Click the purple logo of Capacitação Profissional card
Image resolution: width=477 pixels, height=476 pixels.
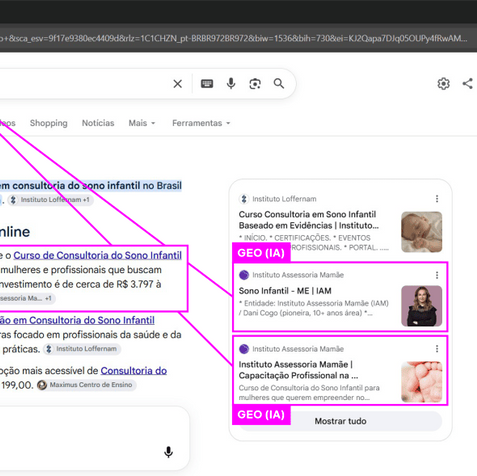click(244, 349)
